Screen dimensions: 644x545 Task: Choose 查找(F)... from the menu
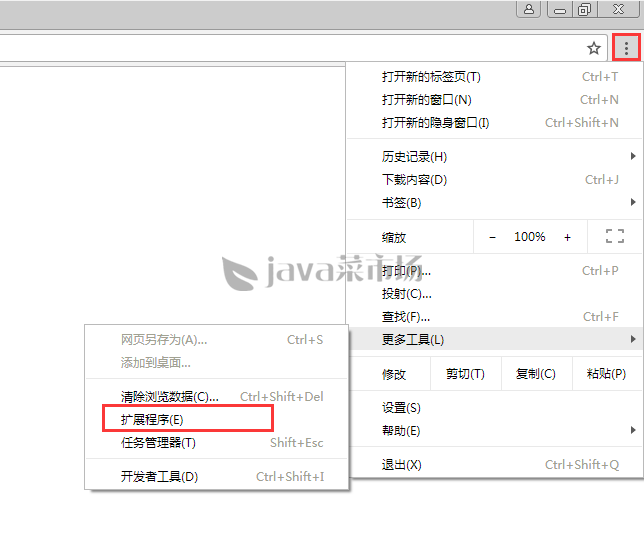pos(495,317)
